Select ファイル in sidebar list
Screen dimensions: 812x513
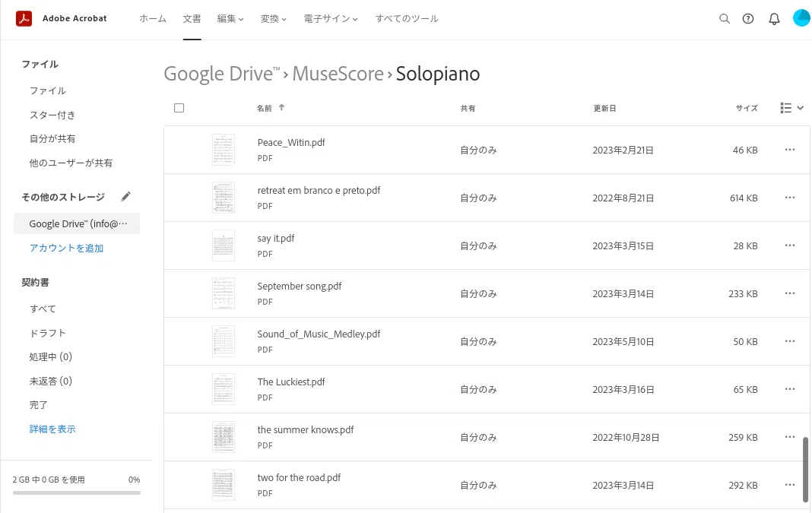tap(48, 90)
